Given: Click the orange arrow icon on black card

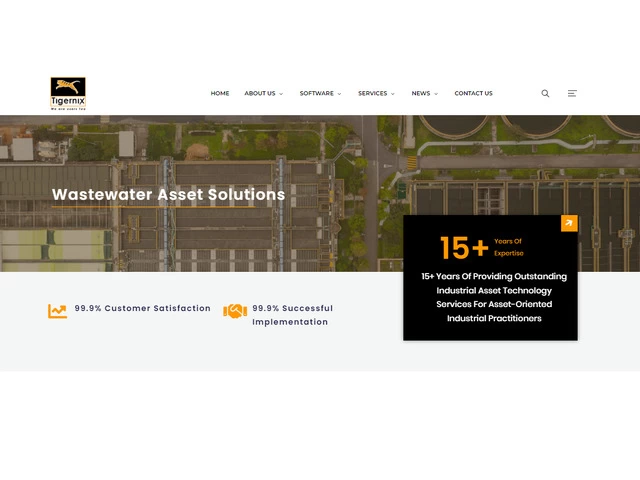Looking at the screenshot, I should [x=569, y=224].
